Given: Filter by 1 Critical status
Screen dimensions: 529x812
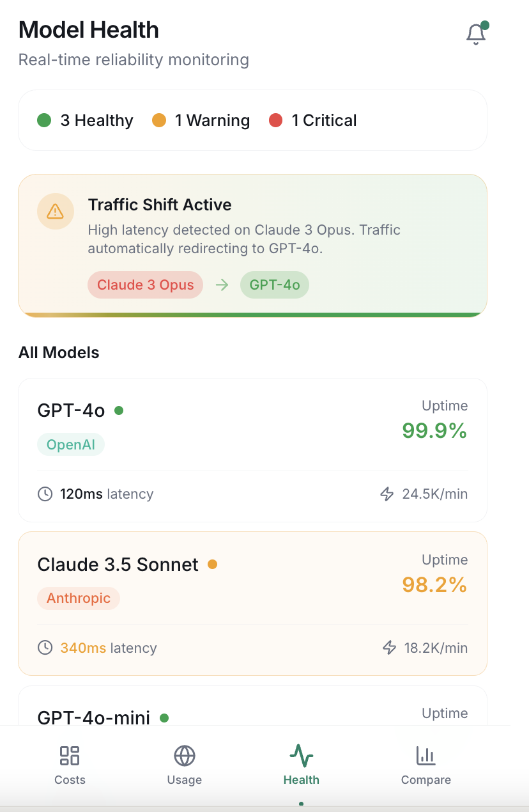Looking at the screenshot, I should point(313,120).
